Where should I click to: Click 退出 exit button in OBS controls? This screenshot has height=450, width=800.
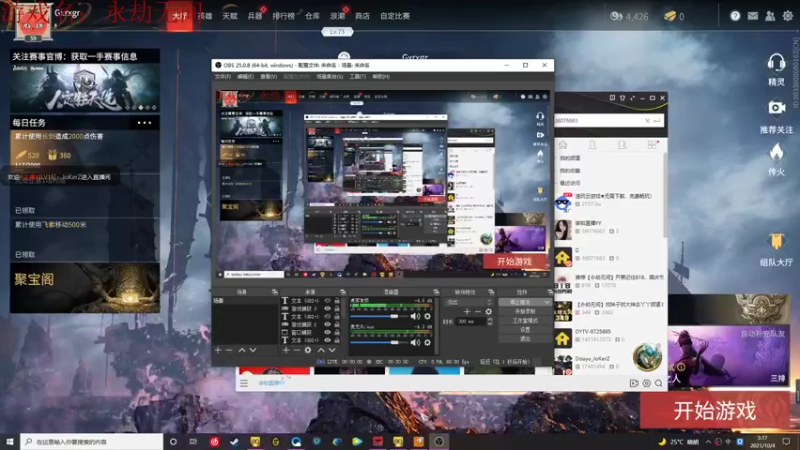tap(524, 339)
